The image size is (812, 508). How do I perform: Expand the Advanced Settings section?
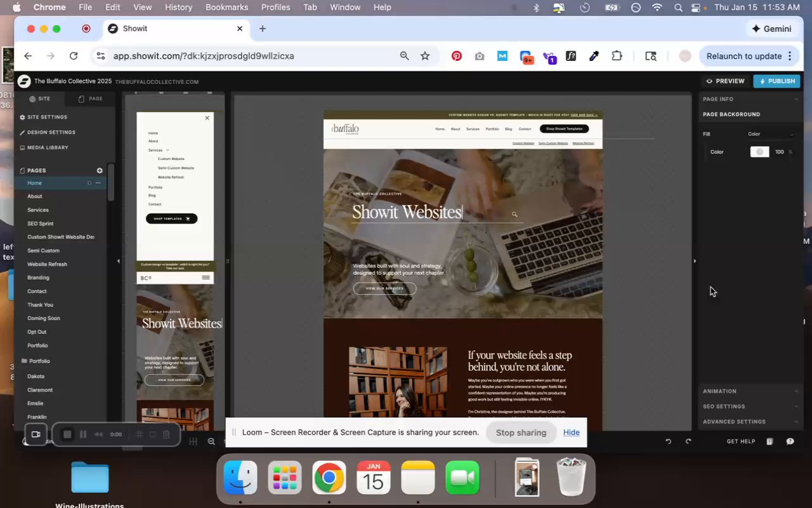coord(750,422)
